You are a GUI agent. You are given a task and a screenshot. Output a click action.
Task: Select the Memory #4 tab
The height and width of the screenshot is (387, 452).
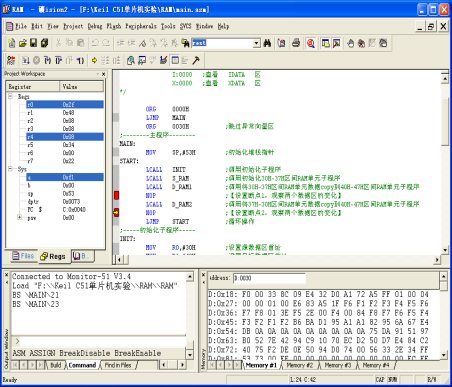tap(376, 365)
